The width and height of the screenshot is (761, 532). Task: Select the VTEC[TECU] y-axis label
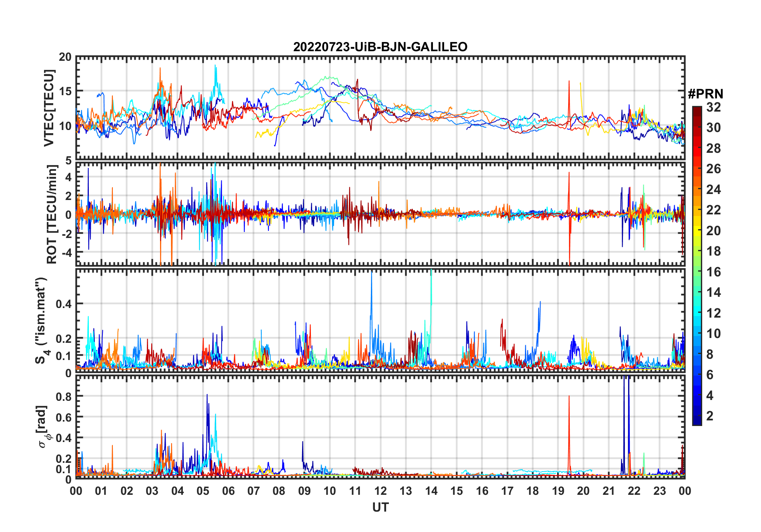(49, 108)
